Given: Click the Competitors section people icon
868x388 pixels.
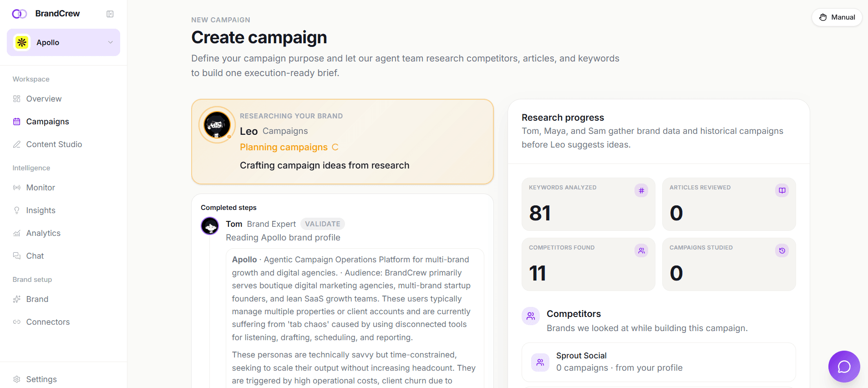Looking at the screenshot, I should [531, 316].
